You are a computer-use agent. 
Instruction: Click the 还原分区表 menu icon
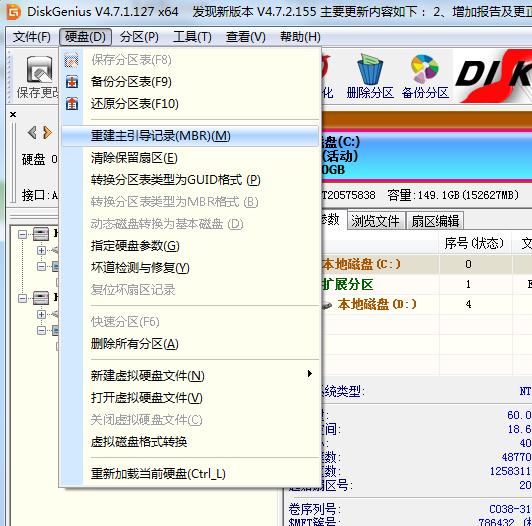point(72,104)
